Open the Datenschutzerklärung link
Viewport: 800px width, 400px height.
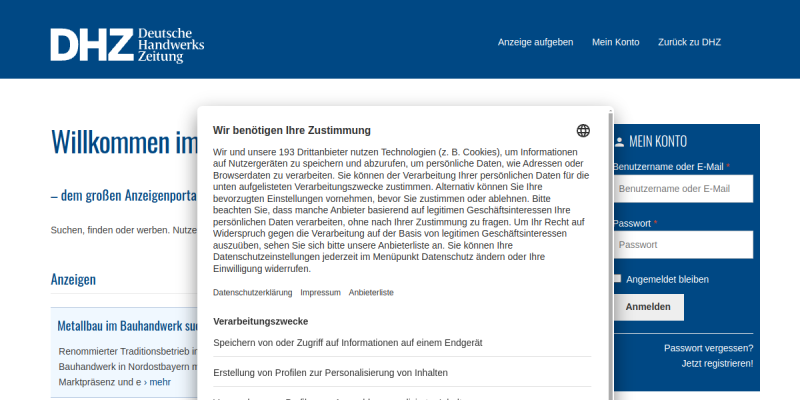click(x=253, y=292)
